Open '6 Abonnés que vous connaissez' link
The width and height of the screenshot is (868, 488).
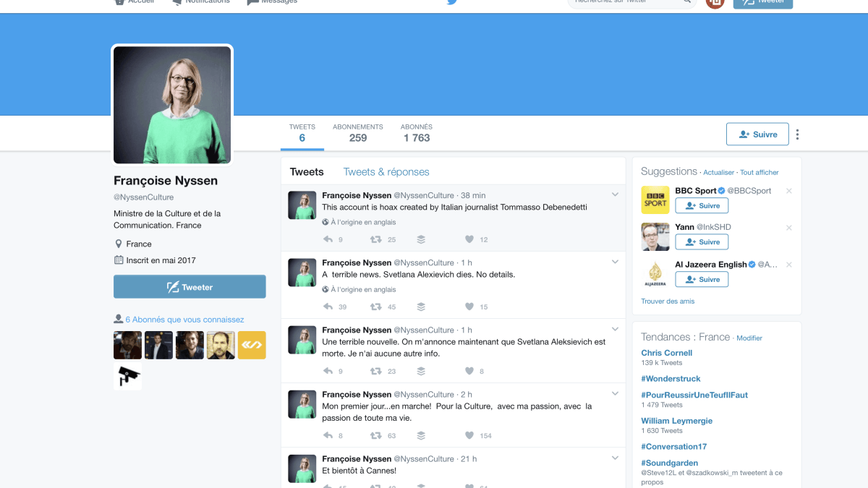click(184, 320)
